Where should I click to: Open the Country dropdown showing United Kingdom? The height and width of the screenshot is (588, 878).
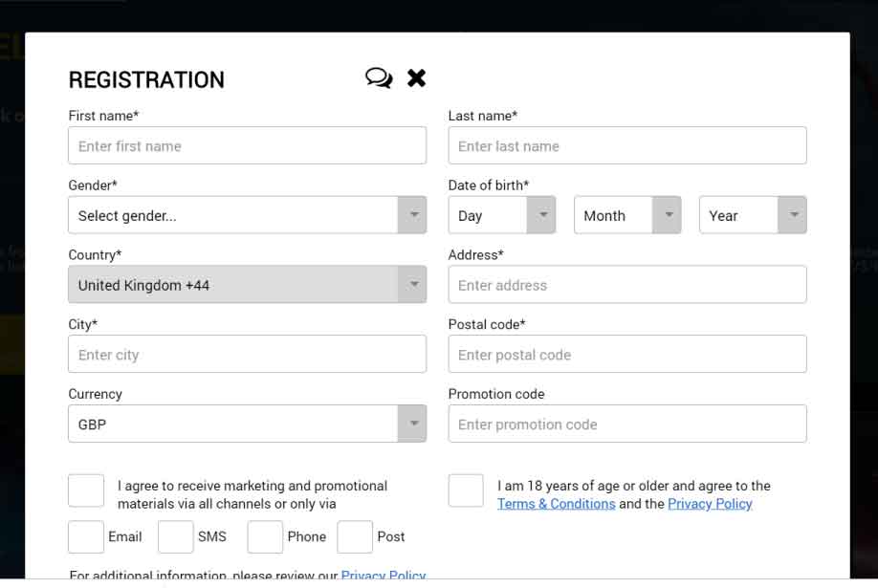click(x=247, y=284)
